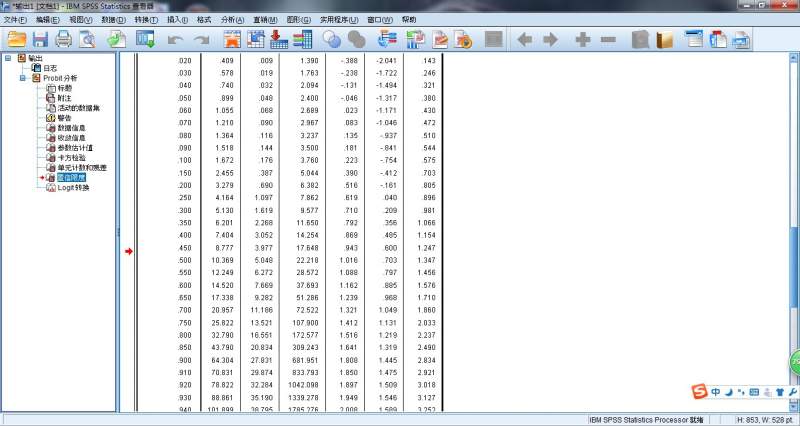Open the 实用程序(U) menu

coord(339,20)
